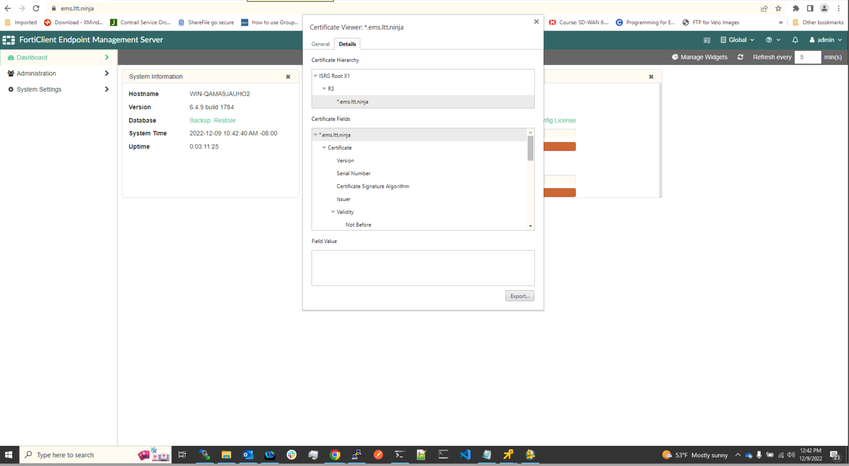The height and width of the screenshot is (466, 849).
Task: Click the notifications bell icon
Action: click(x=795, y=40)
